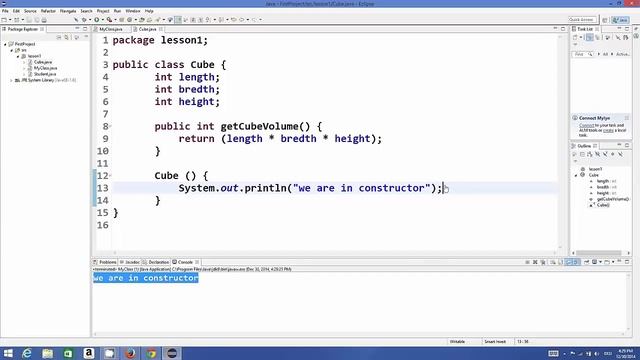Select Cube.java in Package Explorer
This screenshot has height=360, width=640.
[42, 62]
